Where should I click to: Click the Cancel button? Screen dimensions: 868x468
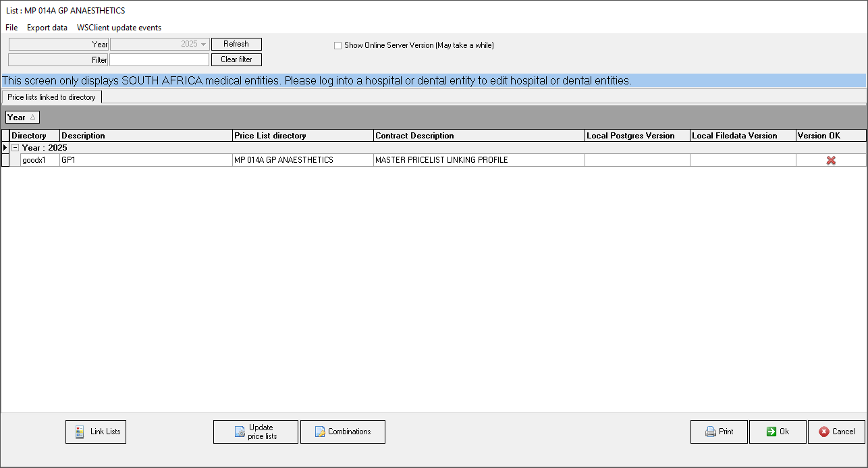836,432
